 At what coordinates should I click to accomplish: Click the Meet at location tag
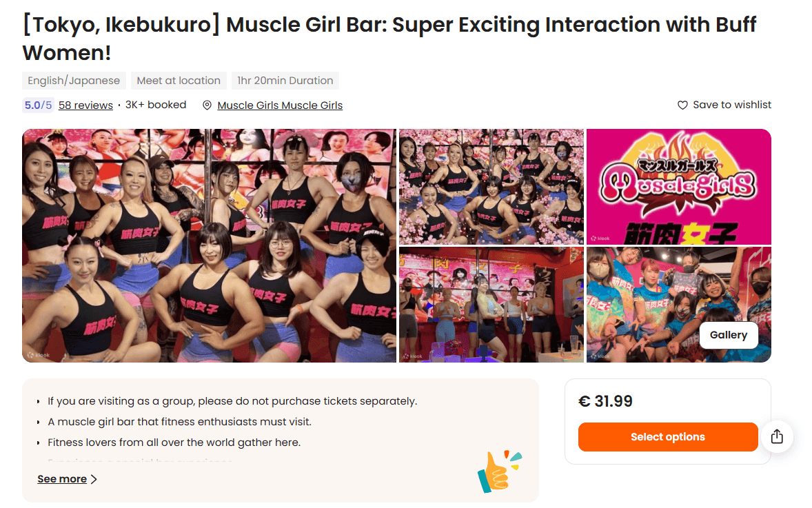tap(179, 80)
